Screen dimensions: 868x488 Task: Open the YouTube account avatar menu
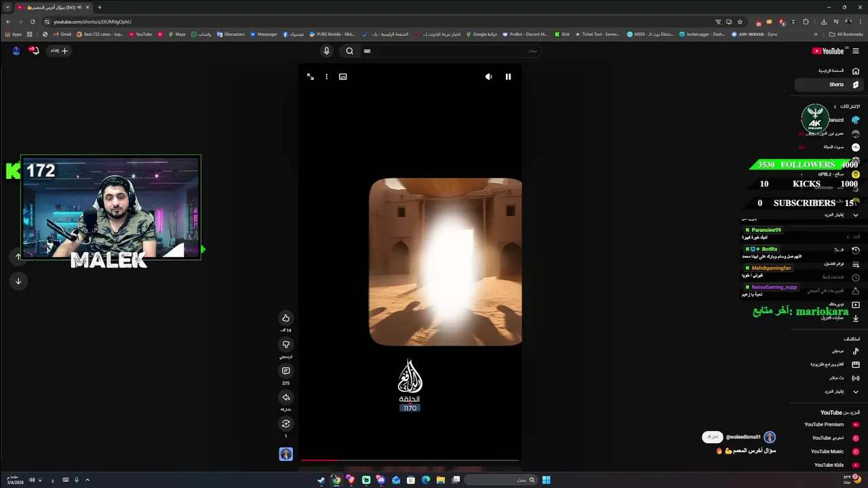tap(16, 50)
